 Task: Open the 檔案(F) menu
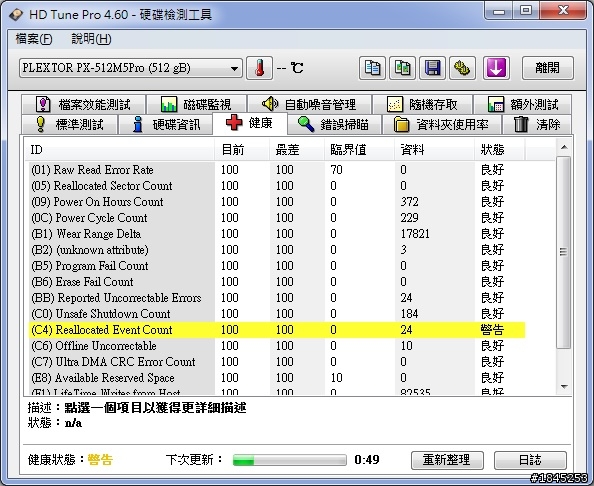coord(34,39)
